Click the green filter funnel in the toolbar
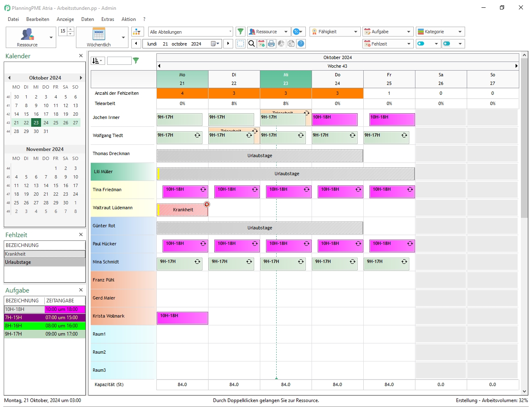This screenshot has width=532, height=407. [241, 32]
